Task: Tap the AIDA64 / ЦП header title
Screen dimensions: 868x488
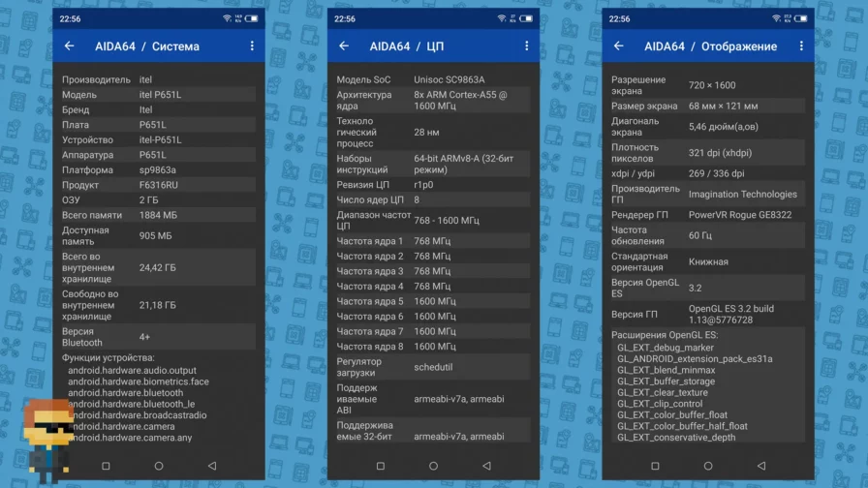Action: tap(406, 46)
